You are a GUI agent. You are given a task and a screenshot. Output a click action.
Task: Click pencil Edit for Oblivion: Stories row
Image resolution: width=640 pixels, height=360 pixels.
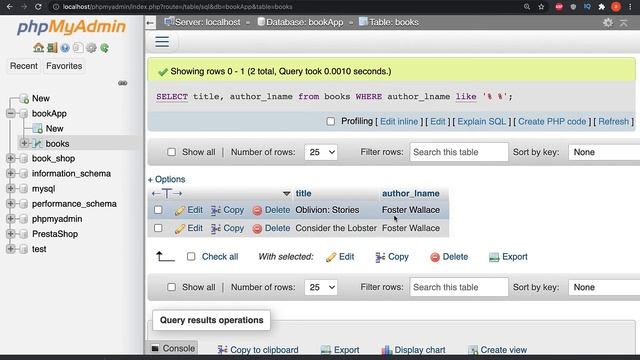pos(189,210)
